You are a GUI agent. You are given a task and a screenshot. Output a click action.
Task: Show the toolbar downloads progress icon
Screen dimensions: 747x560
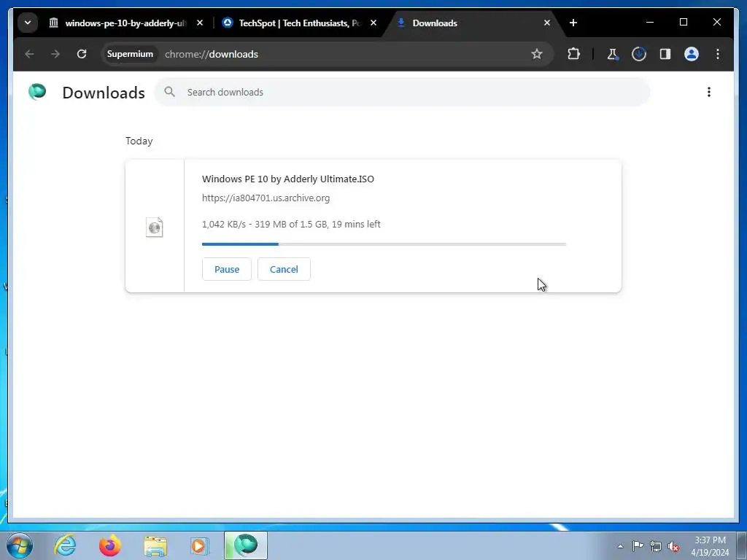tap(639, 54)
